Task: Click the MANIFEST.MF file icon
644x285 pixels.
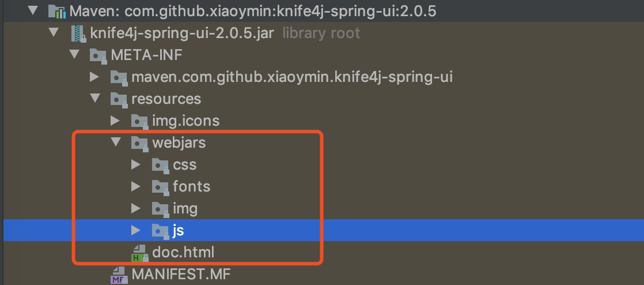Action: 119,273
